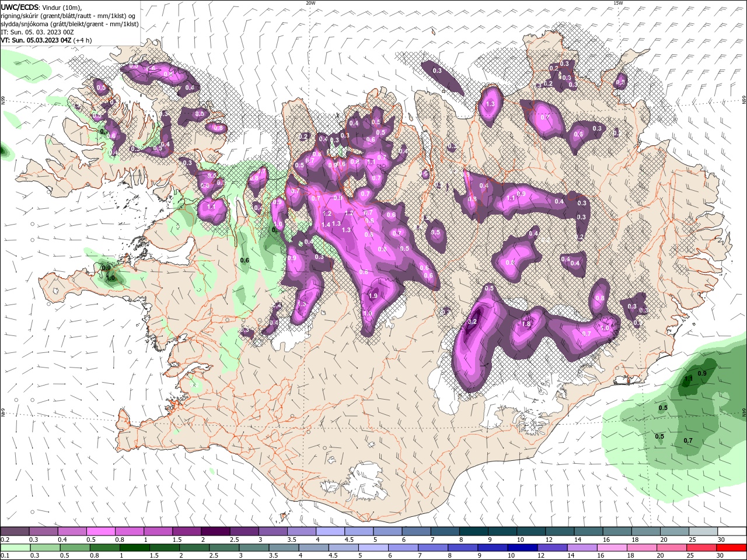Click the VT: Sun. 05.03.2023 04Z valid time
Screen dimensions: 747x560
tap(36, 40)
